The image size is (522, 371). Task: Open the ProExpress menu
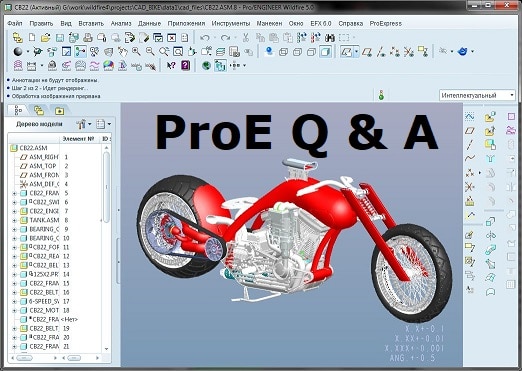coord(386,23)
